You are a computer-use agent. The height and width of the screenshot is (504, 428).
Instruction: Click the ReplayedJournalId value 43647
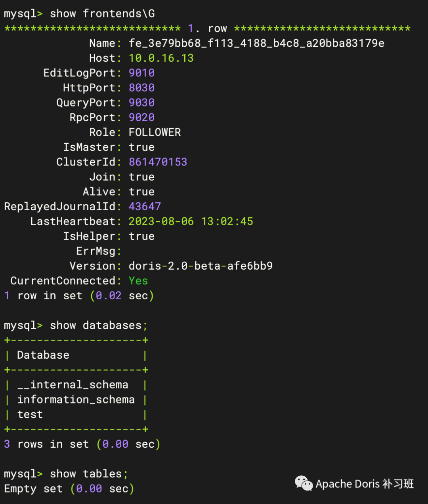[x=145, y=207]
